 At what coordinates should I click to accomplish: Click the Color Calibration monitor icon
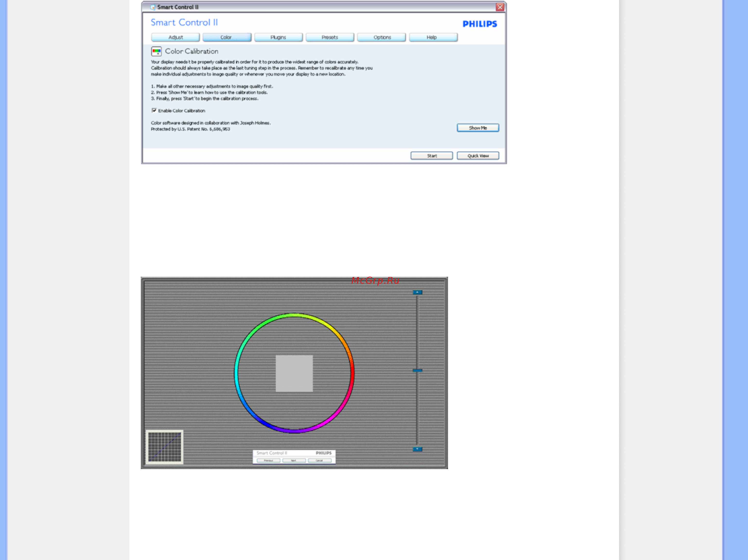(x=156, y=51)
